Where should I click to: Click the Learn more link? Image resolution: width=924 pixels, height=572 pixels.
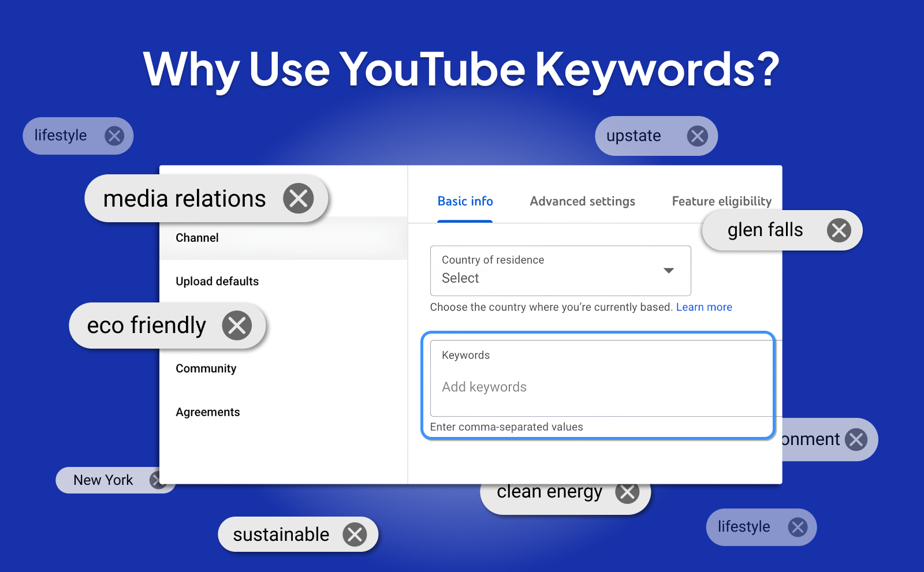(704, 307)
